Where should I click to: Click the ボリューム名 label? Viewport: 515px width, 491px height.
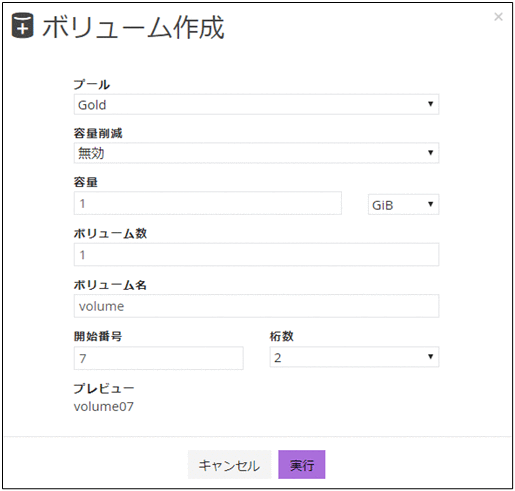click(110, 285)
